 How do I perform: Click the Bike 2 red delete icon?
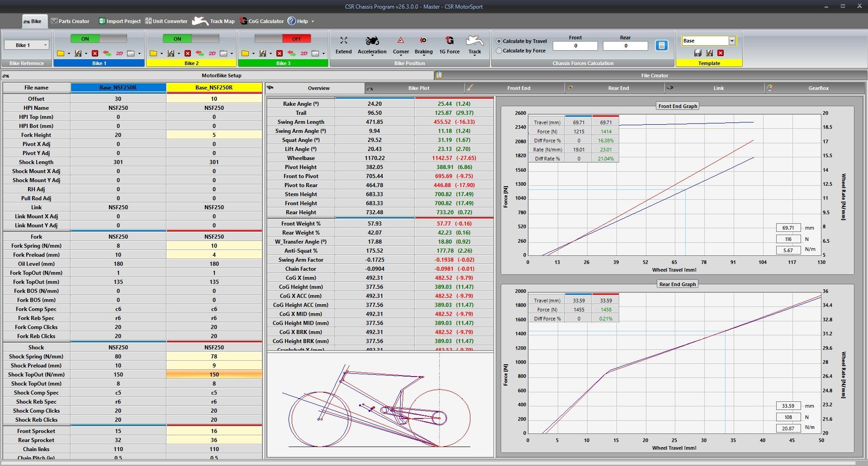pos(188,53)
